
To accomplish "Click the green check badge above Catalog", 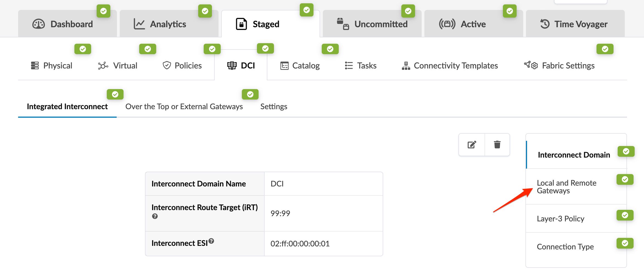I will 330,49.
